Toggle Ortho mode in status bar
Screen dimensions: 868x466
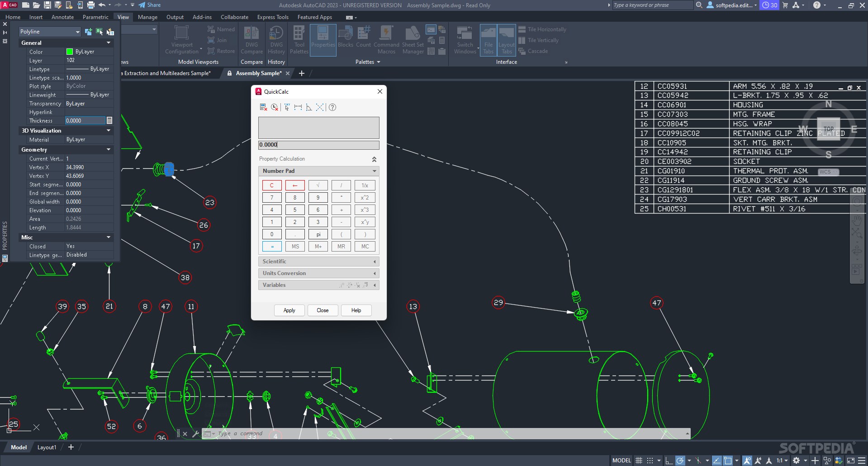click(669, 461)
